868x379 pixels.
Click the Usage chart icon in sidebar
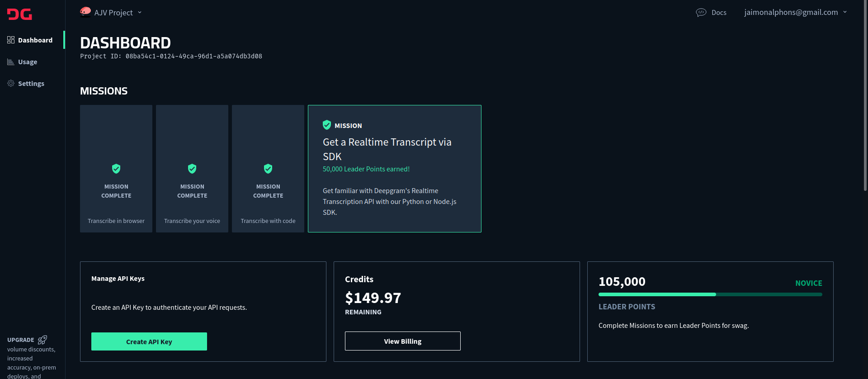click(11, 62)
